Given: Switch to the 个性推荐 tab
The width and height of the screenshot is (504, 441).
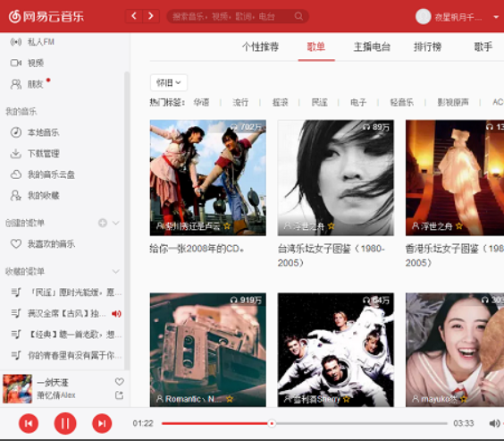Looking at the screenshot, I should (x=260, y=47).
